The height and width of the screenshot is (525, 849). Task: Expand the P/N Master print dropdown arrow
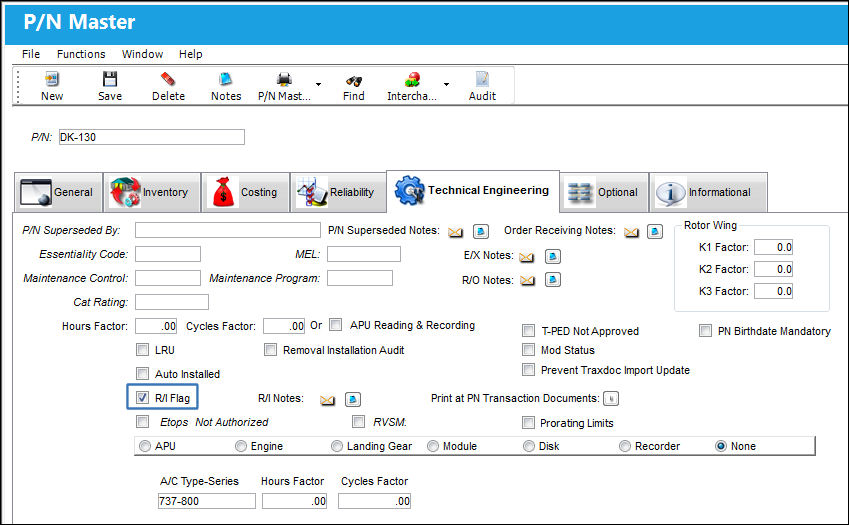pyautogui.click(x=318, y=84)
